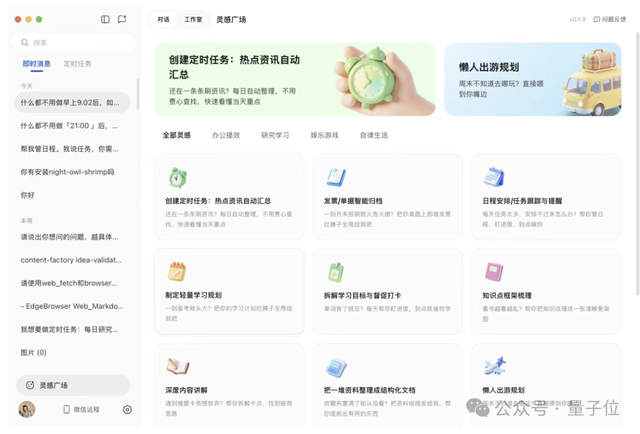Click the new chat icon
This screenshot has width=640, height=434.
point(122,19)
